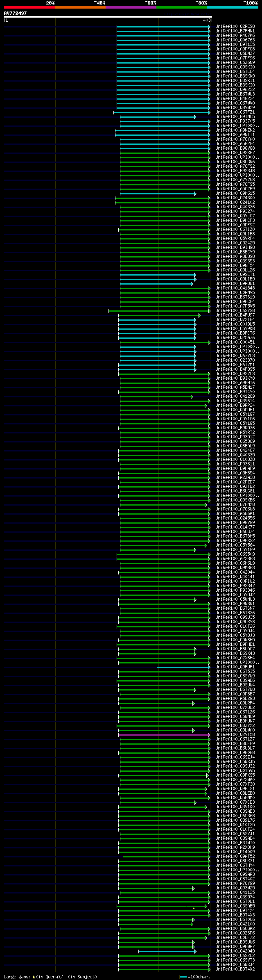Image resolution: width=262 pixels, height=980 pixels.
Task: Click the orange ~40% identity legend segment
Action: [80, 7]
